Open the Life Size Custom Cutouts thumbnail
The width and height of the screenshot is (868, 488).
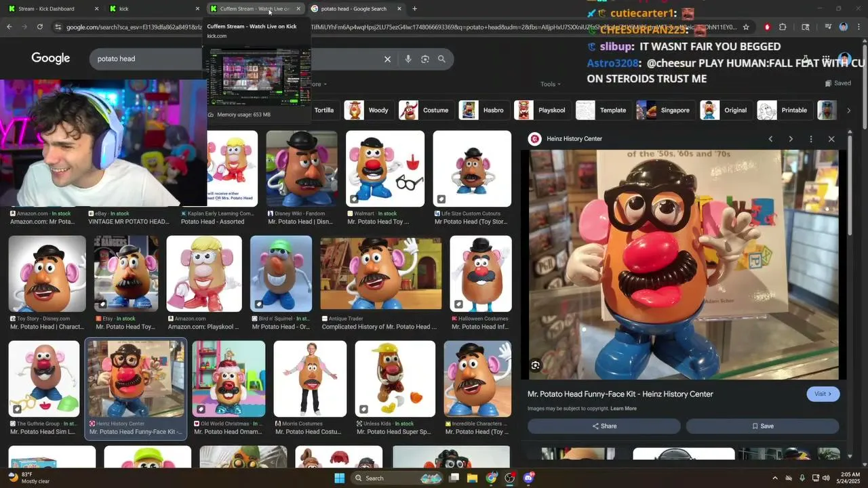(472, 169)
